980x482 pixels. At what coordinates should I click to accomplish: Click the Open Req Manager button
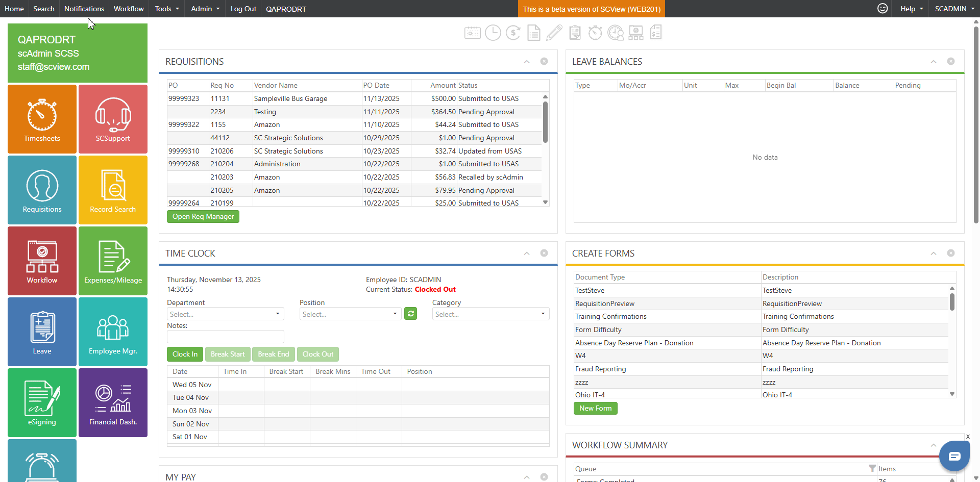pos(203,216)
